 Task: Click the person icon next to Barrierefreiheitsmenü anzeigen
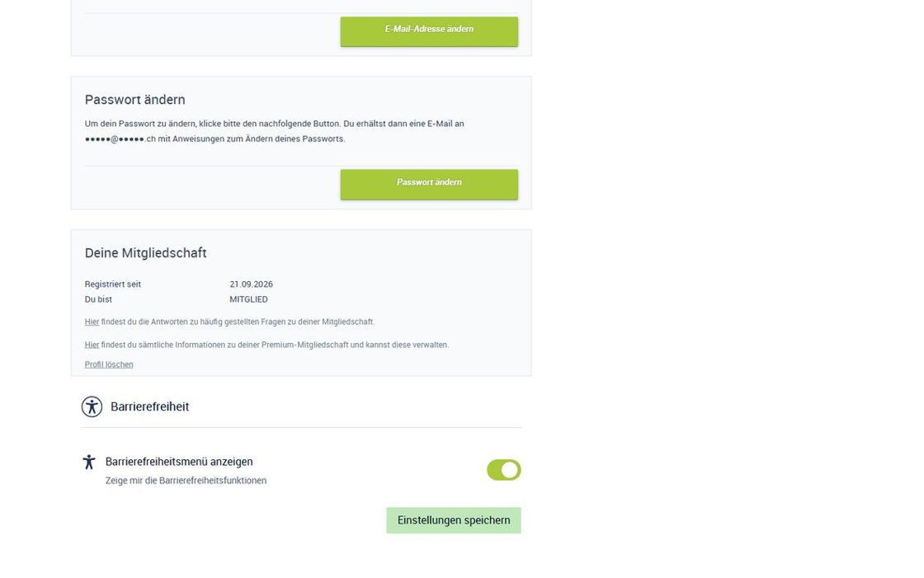click(89, 462)
